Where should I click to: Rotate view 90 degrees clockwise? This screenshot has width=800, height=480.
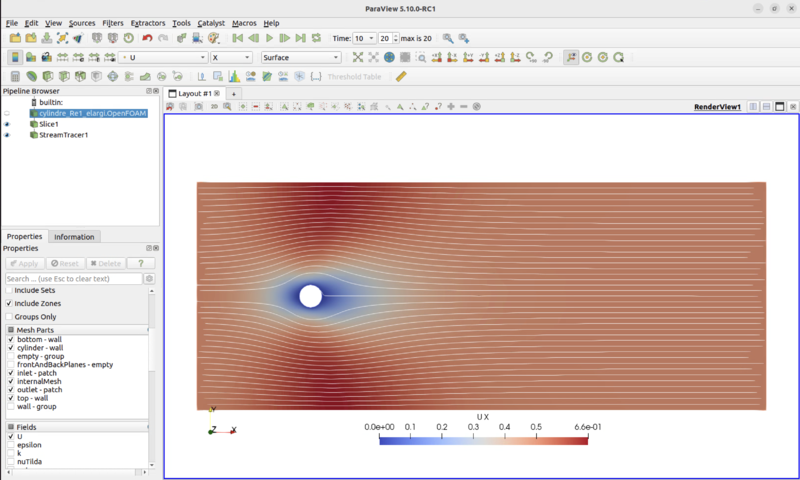[x=531, y=57]
